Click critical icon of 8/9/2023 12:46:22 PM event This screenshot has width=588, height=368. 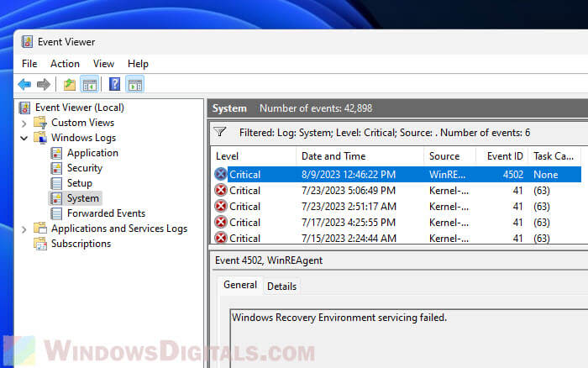point(220,175)
